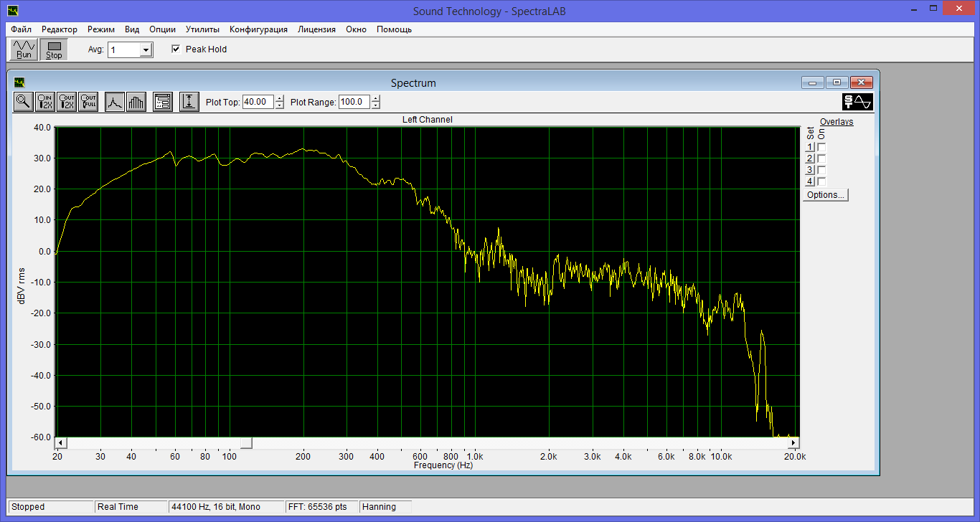The height and width of the screenshot is (522, 980).
Task: Open the Конфигурация menu
Action: (258, 29)
